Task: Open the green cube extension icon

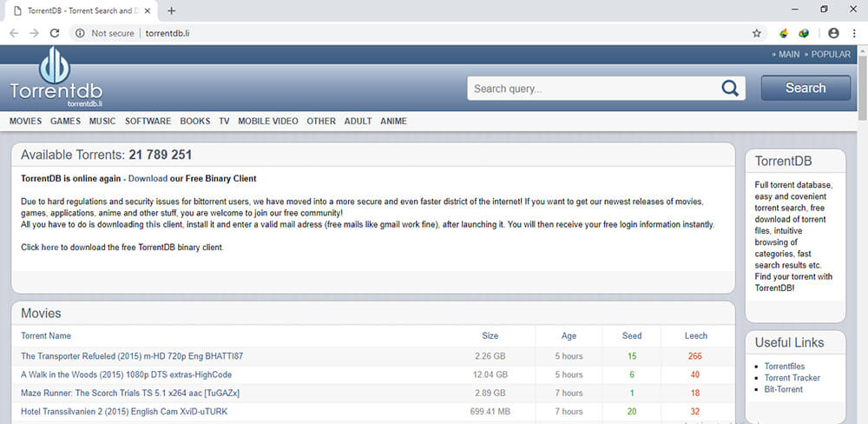Action: coord(804,33)
